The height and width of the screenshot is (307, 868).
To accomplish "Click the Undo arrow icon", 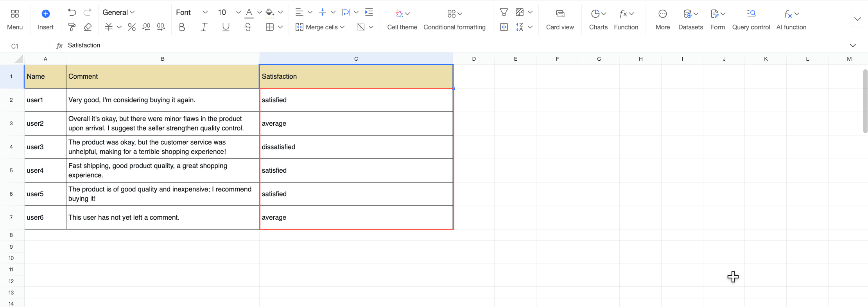I will (x=72, y=12).
